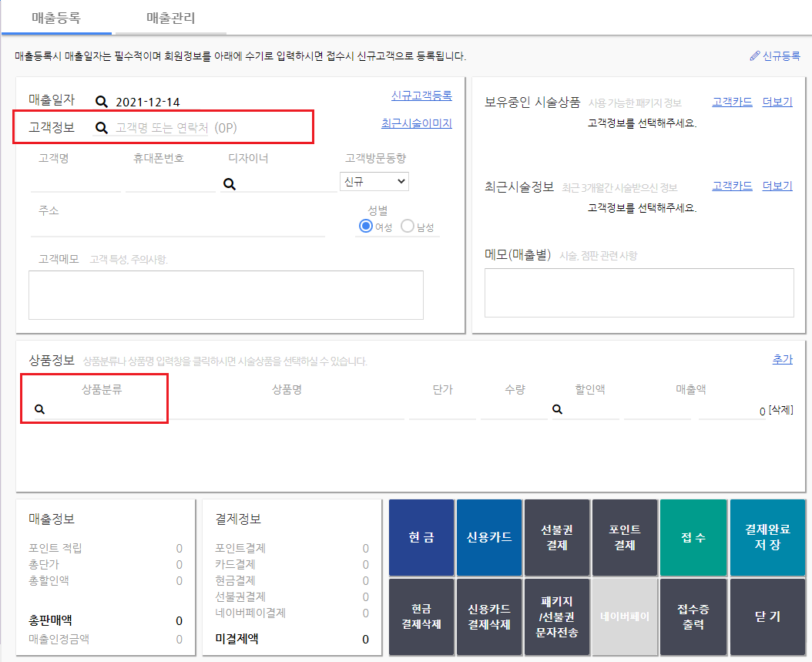Click the 고객정보 search magnifier icon

click(x=102, y=127)
